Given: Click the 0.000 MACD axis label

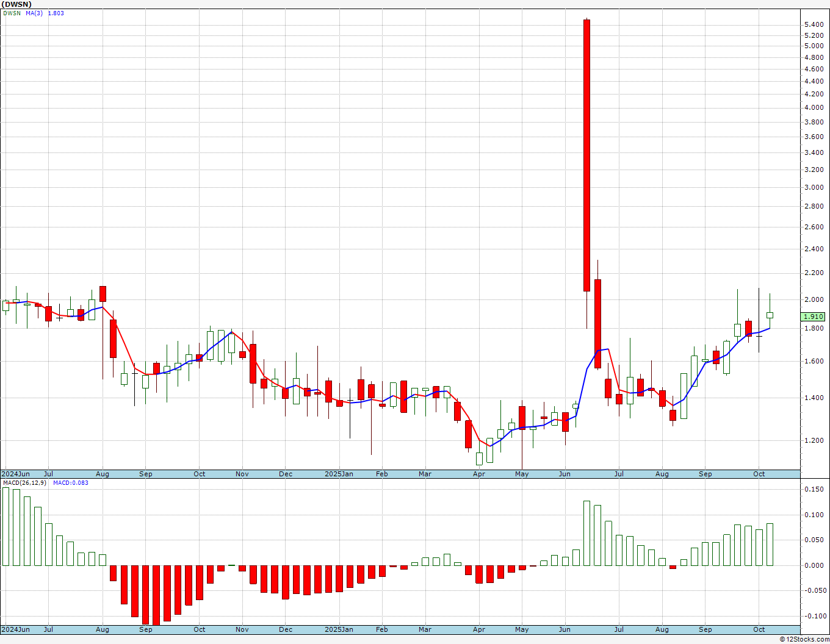Looking at the screenshot, I should click(814, 565).
